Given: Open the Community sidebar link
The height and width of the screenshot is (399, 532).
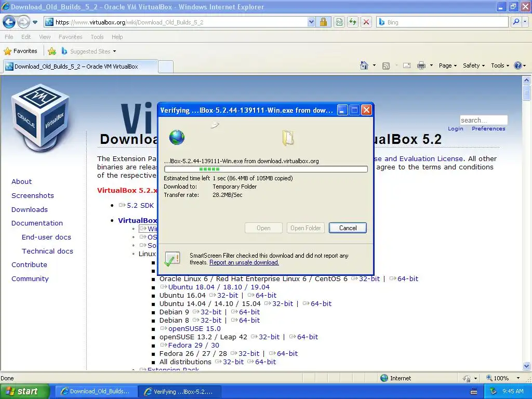Looking at the screenshot, I should tap(30, 278).
